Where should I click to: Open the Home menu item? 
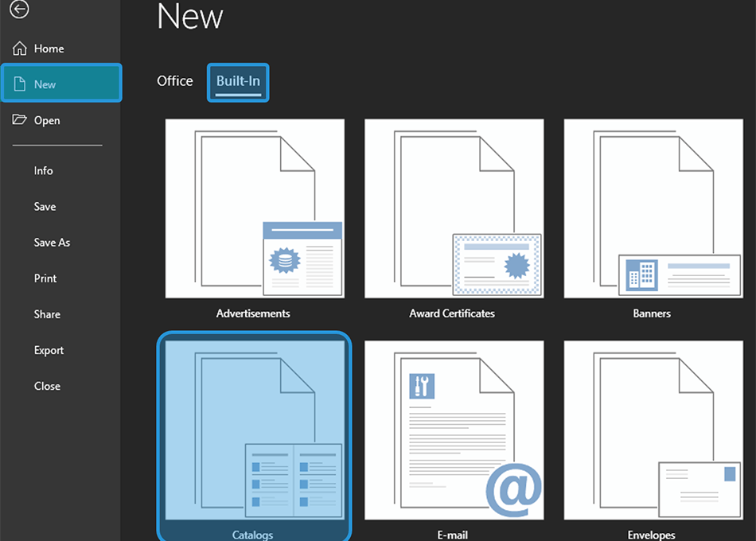pos(60,49)
